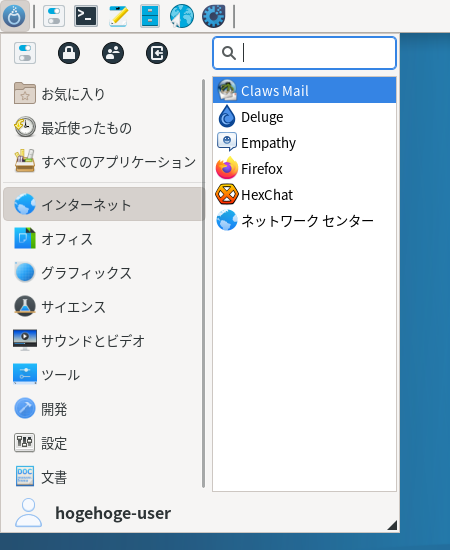Screen dimensions: 450x550
Task: Click the menu search input field
Action: [x=304, y=53]
